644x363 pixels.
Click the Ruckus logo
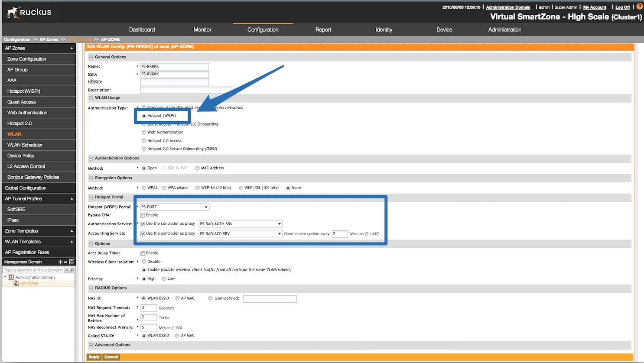tap(29, 12)
